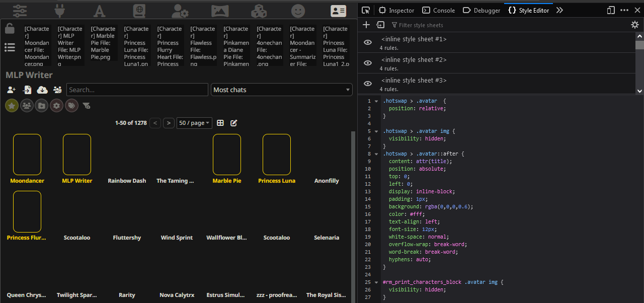The image size is (644, 303).
Task: Show the character list bullet-list icon
Action: [x=10, y=47]
